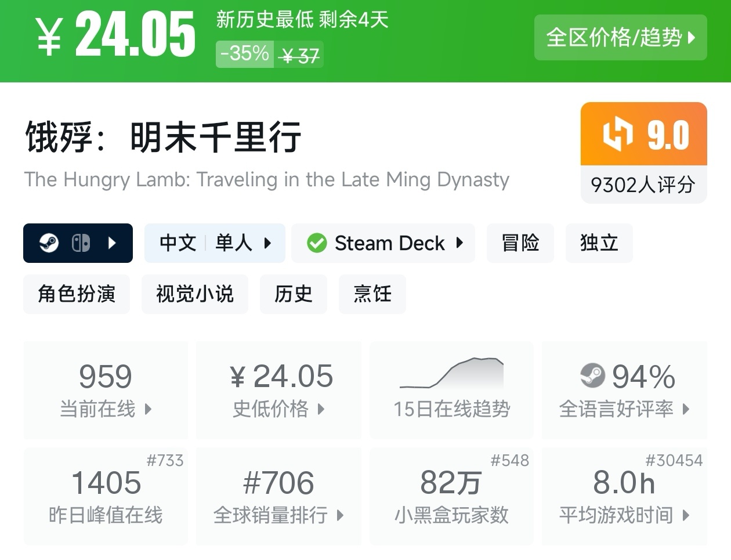731x560 pixels.
Task: View the 15日在线趋势 chart
Action: [452, 389]
